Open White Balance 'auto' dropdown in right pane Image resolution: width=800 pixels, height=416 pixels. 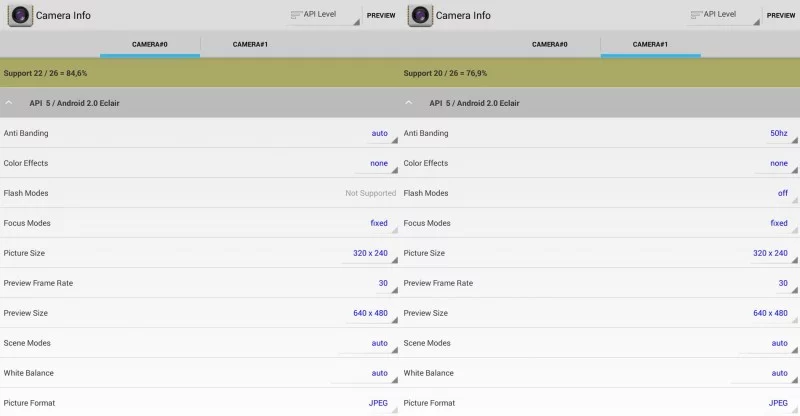(x=765, y=374)
